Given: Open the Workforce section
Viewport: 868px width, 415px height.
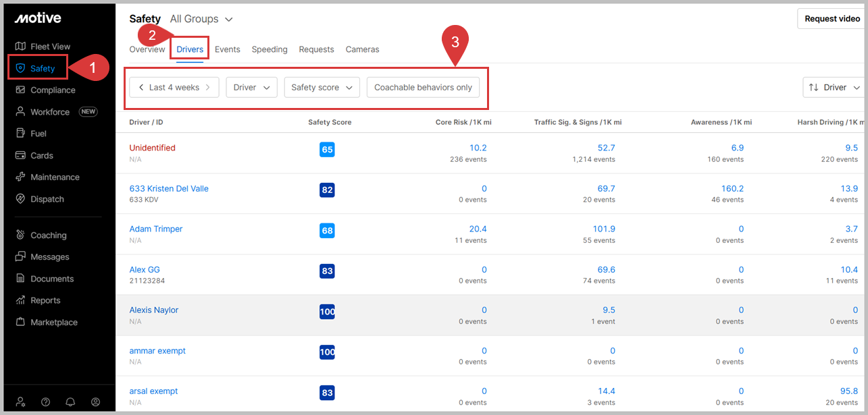Looking at the screenshot, I should click(56, 112).
